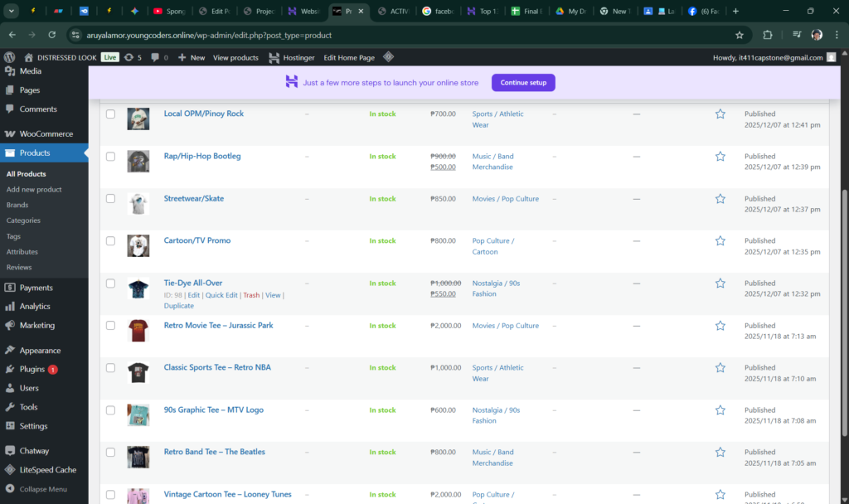The height and width of the screenshot is (504, 849).
Task: Select the Rap/Hip-Hop Bootleg product checkbox
Action: tap(110, 157)
